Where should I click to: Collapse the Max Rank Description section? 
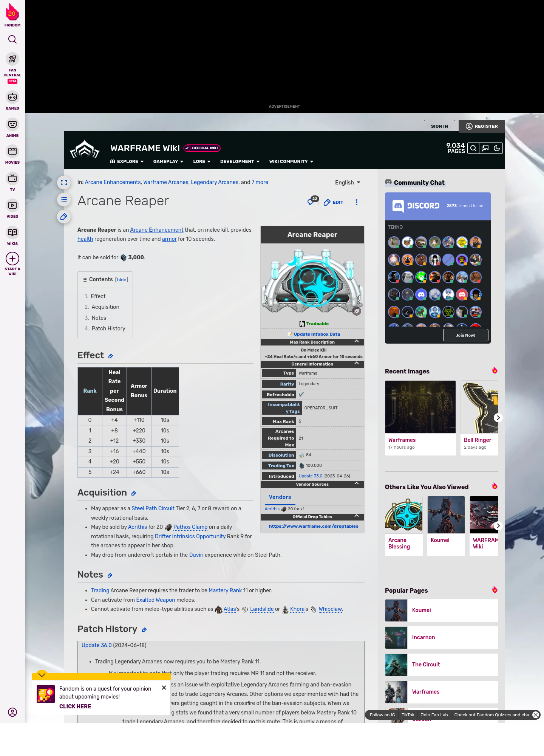click(357, 341)
